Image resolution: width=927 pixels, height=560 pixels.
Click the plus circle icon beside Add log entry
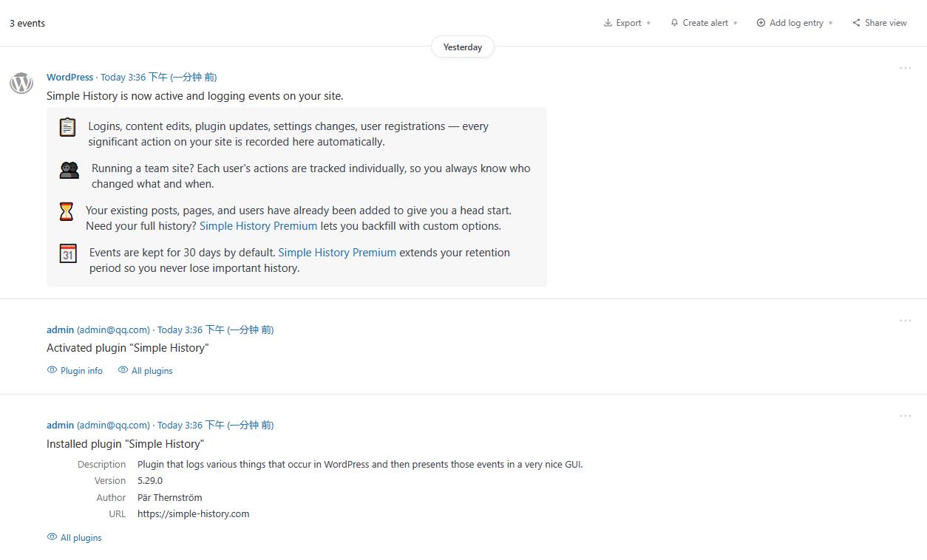pyautogui.click(x=761, y=23)
